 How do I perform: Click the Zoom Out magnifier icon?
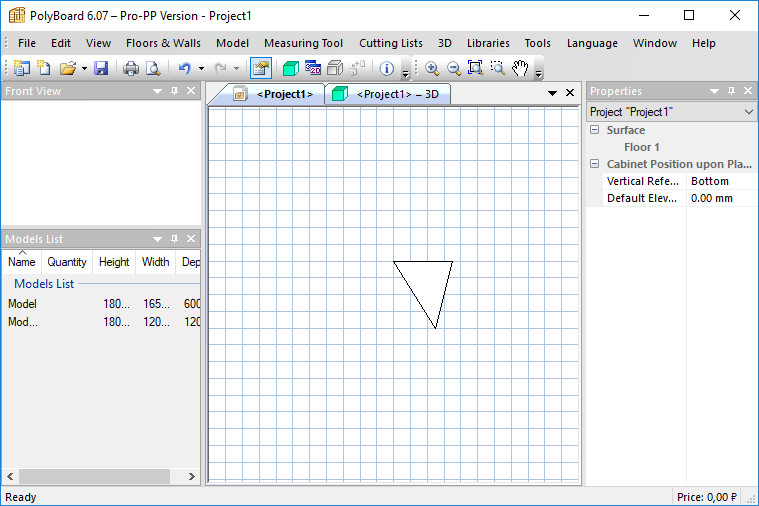pos(454,69)
